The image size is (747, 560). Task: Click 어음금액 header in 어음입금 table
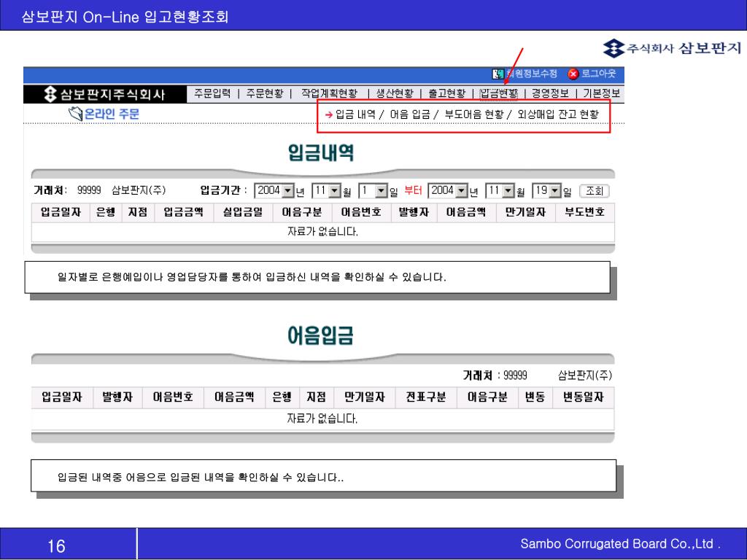234,397
